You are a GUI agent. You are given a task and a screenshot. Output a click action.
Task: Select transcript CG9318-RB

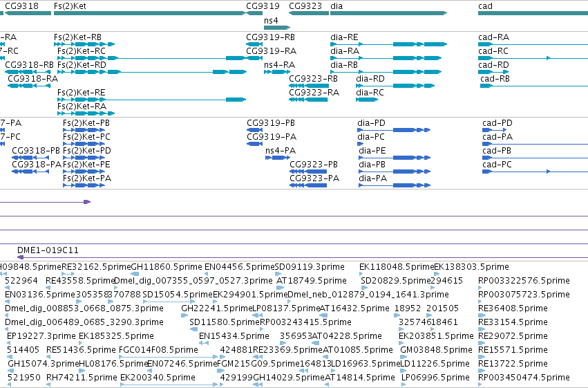point(29,65)
